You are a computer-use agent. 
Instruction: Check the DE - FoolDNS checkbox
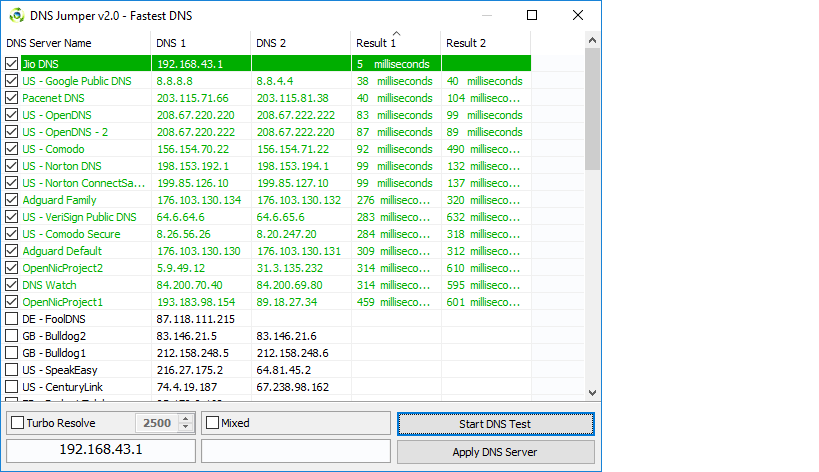[x=11, y=319]
